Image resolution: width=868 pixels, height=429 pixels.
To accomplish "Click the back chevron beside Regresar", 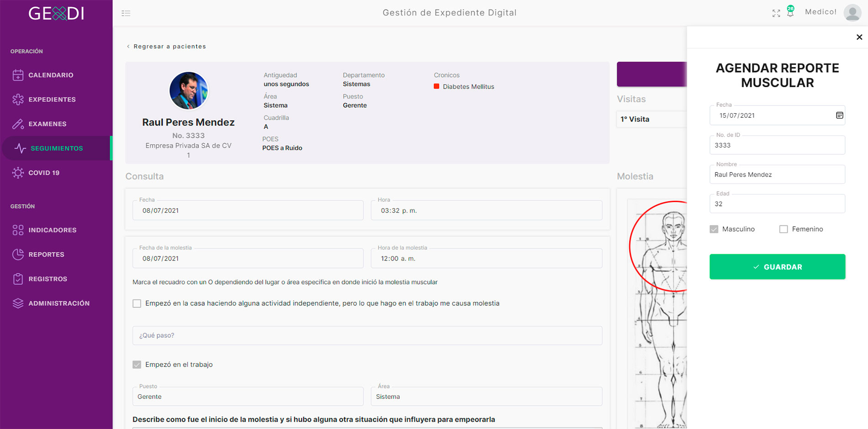I will [x=128, y=47].
